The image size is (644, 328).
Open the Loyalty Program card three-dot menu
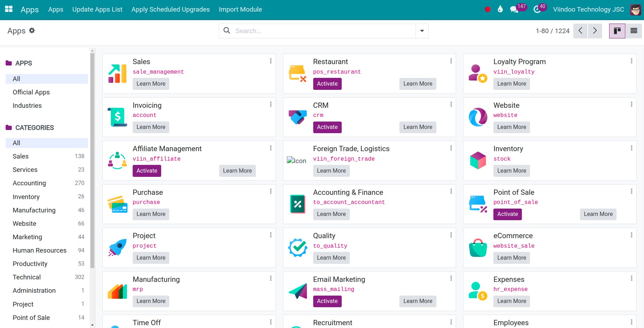click(631, 61)
